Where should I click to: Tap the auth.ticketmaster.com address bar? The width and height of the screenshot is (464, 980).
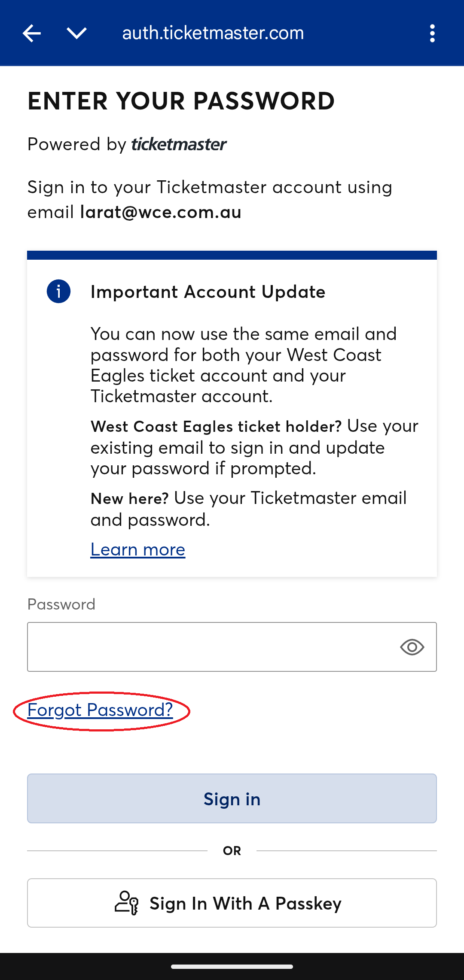pos(214,33)
